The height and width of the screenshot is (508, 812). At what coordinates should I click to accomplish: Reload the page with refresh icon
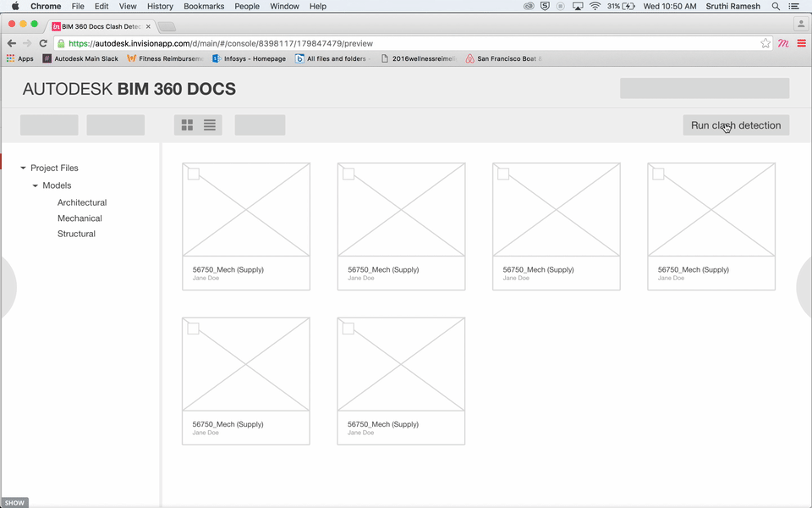click(x=43, y=43)
